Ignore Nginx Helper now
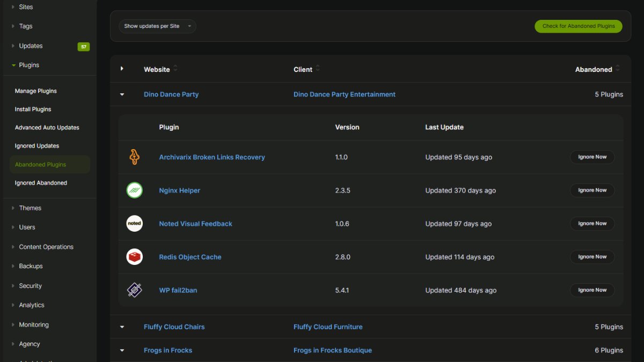This screenshot has height=362, width=644. pos(592,190)
